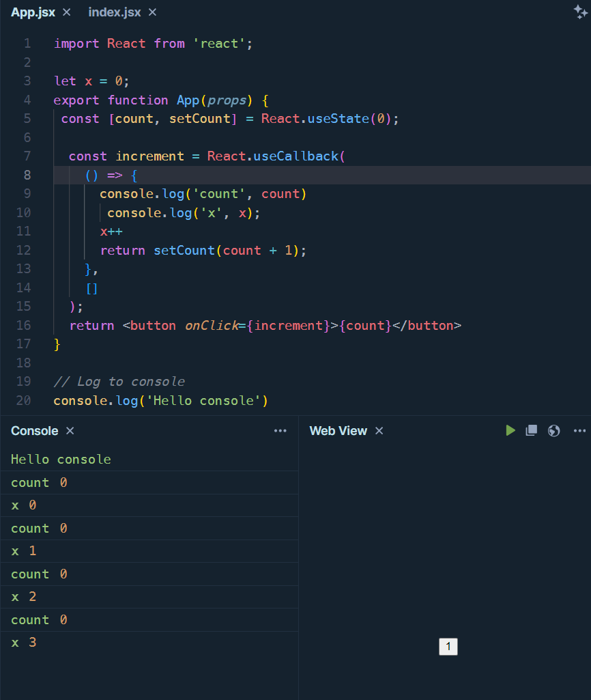Click line number 8 in the gutter

pos(27,175)
